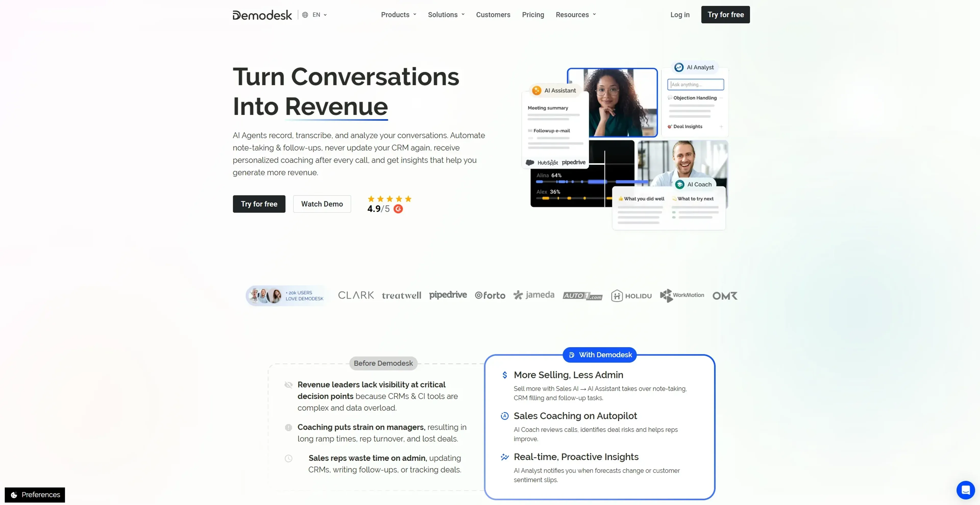Expand the Solutions menu
Screen dimensions: 980x505
(446, 15)
